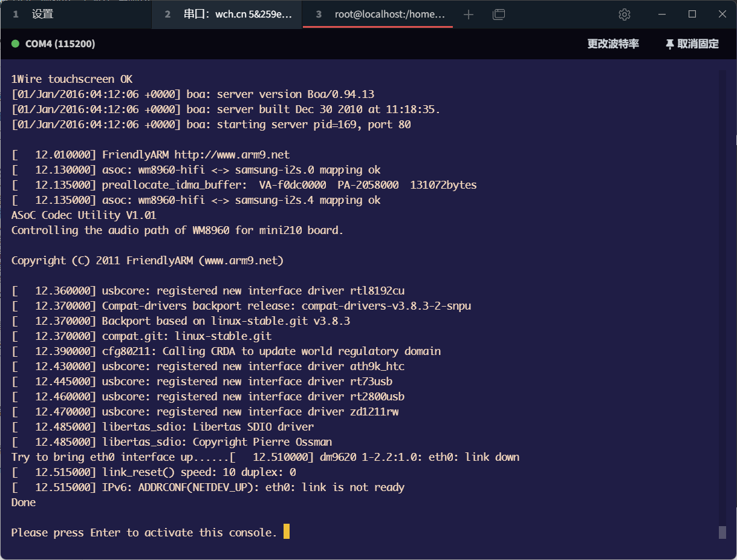Viewport: 737px width, 560px height.
Task: Click the COM4 (115200) port label
Action: point(60,44)
